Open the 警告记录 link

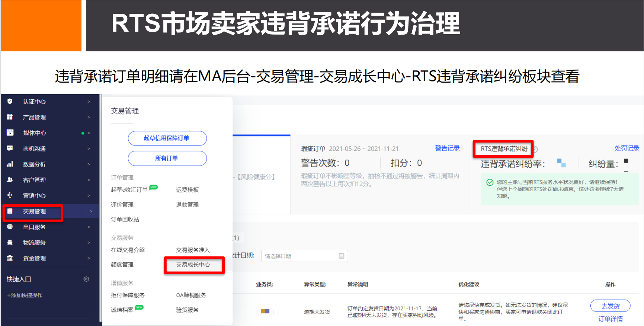(x=447, y=148)
